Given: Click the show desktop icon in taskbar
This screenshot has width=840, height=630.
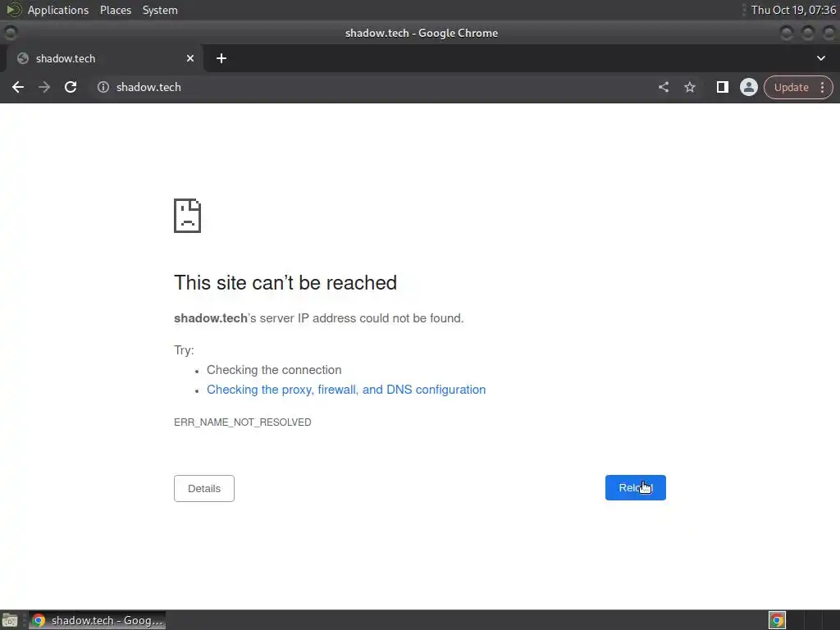Looking at the screenshot, I should tap(10, 620).
